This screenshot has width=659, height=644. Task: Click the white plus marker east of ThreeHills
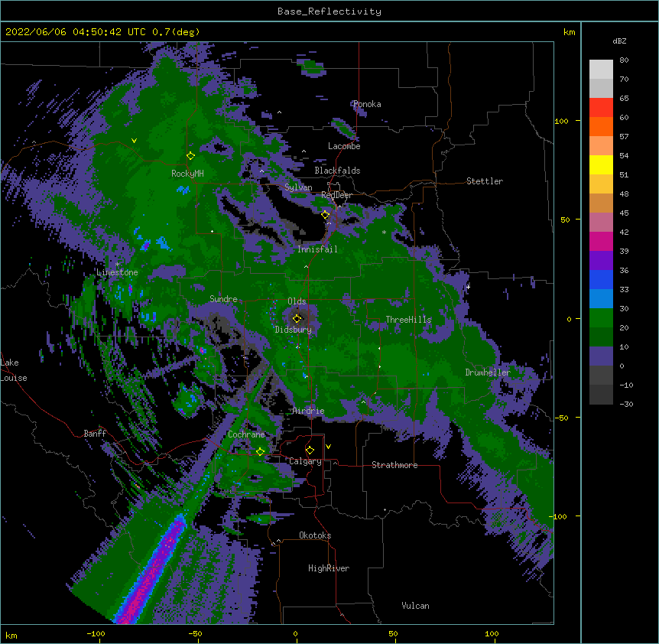(x=468, y=287)
